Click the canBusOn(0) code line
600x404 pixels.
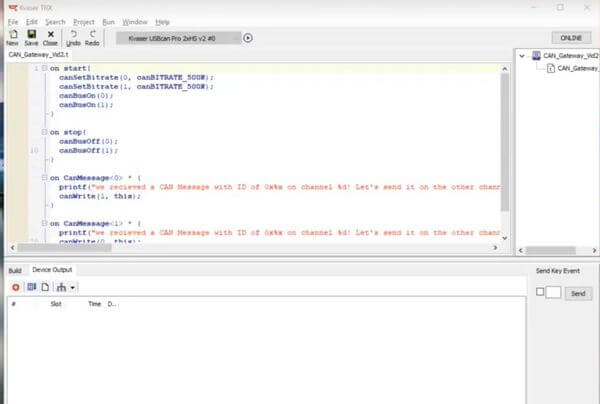click(x=86, y=96)
